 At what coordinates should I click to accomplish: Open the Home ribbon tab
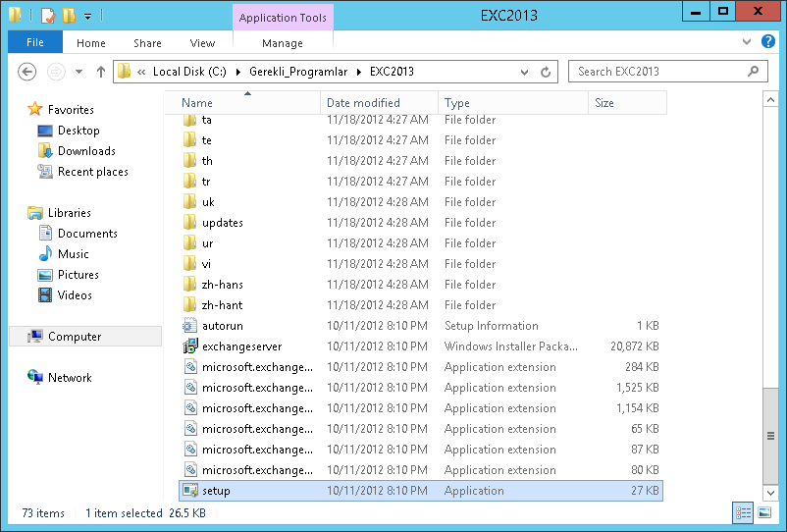click(x=91, y=43)
